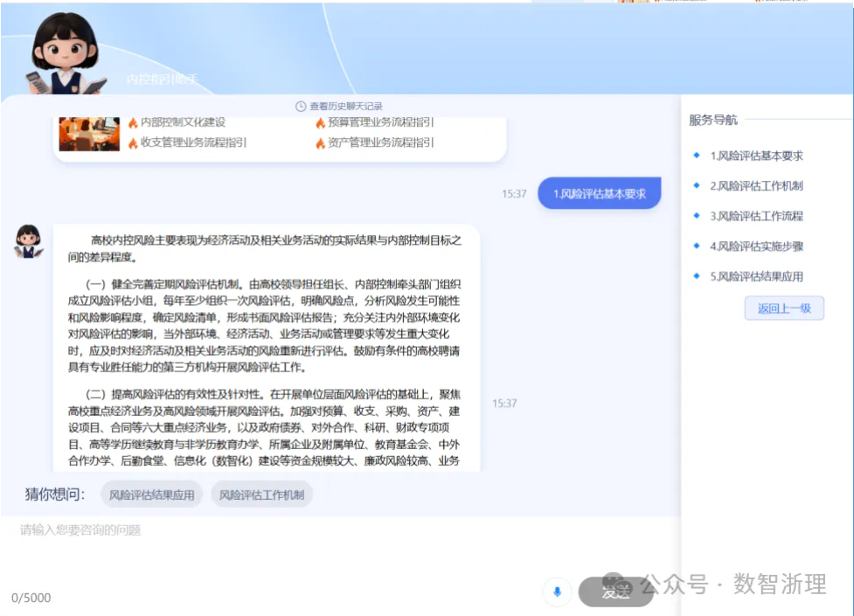854x616 pixels.
Task: Click the clock icon beside 查看历史聊天记录
Action: click(x=301, y=107)
